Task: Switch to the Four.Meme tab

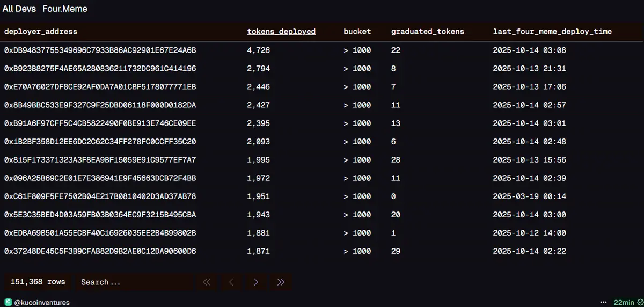Action: coord(65,9)
